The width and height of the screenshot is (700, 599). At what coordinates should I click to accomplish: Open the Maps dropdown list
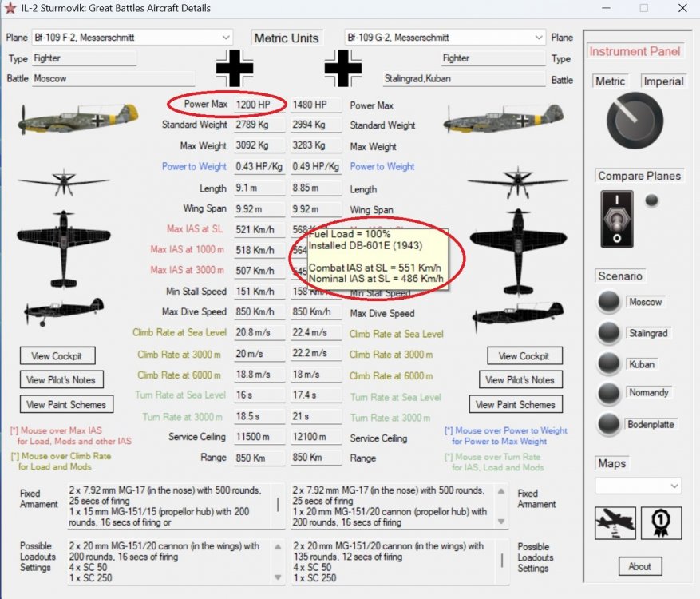tap(639, 485)
